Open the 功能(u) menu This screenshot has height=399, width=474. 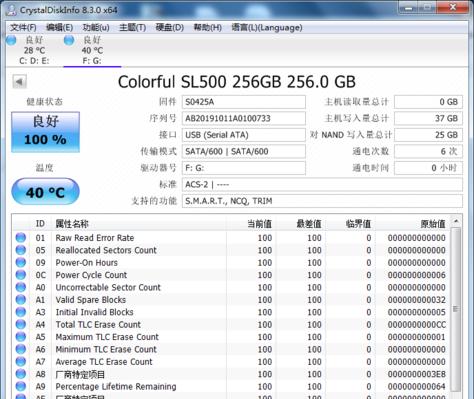96,27
